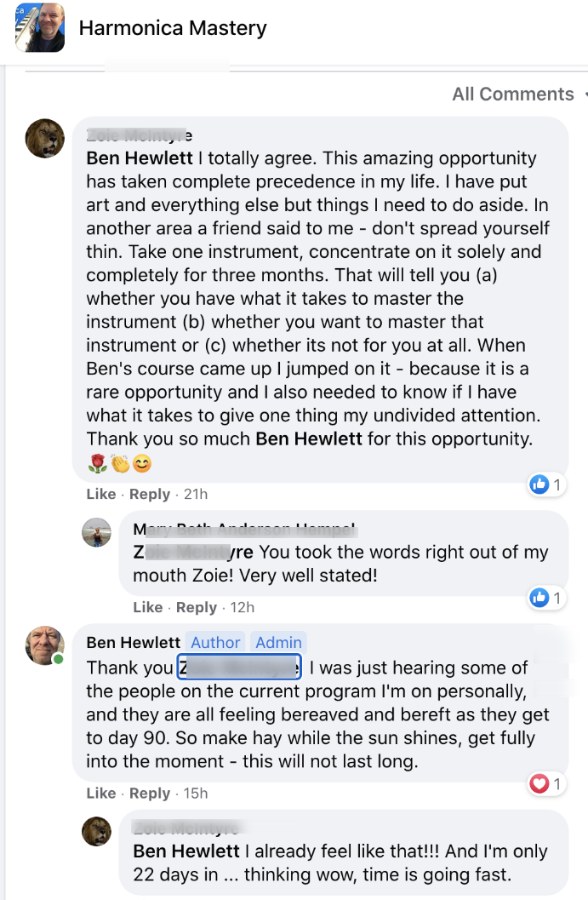Click Mary Beth's small profile avatar
Viewport: 588px width, 900px height.
click(x=96, y=532)
